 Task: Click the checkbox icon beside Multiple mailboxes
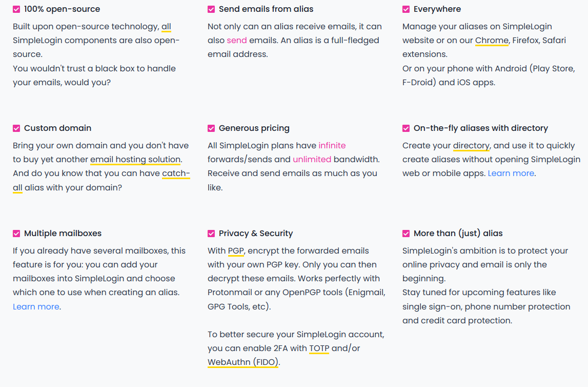point(16,234)
